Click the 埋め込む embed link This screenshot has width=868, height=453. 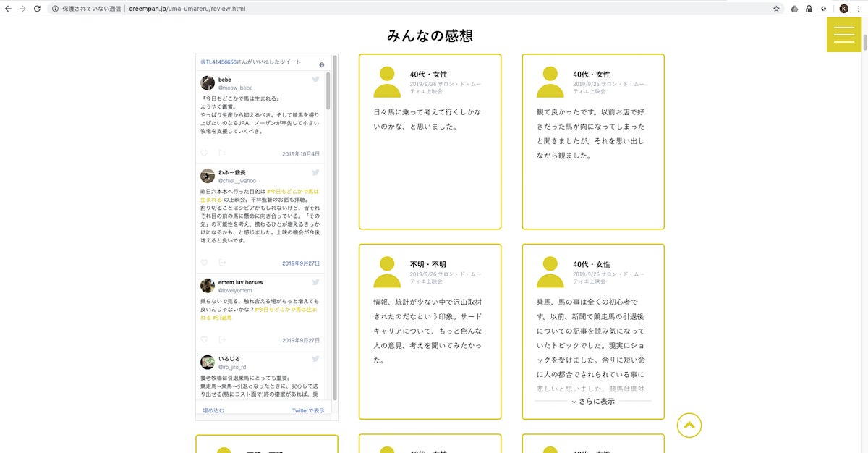coord(213,410)
